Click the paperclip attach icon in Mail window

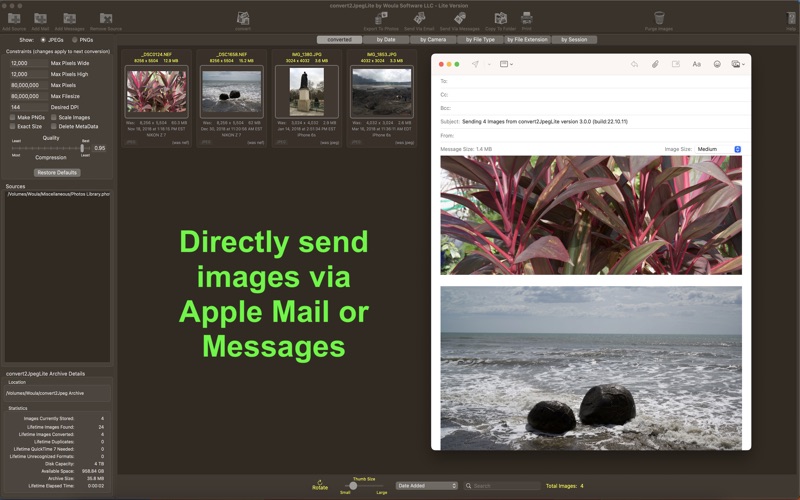655,64
